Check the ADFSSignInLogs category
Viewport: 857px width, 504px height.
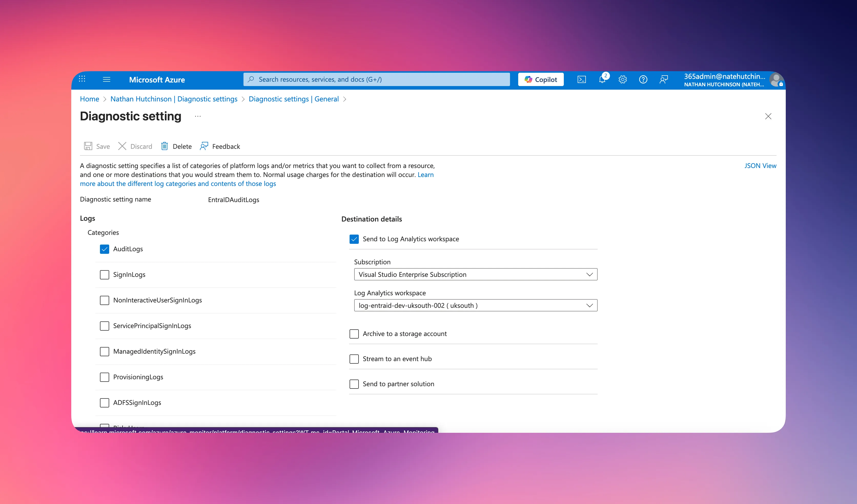pos(104,403)
